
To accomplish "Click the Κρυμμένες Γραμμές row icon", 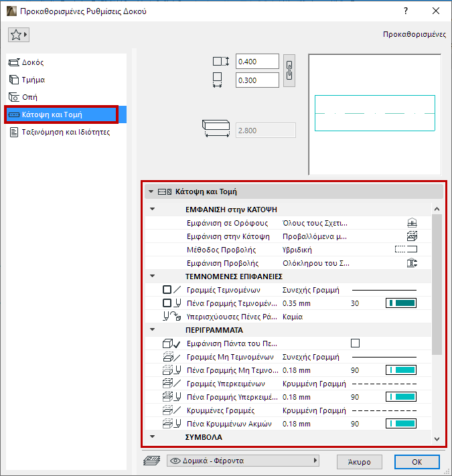I will [172, 410].
